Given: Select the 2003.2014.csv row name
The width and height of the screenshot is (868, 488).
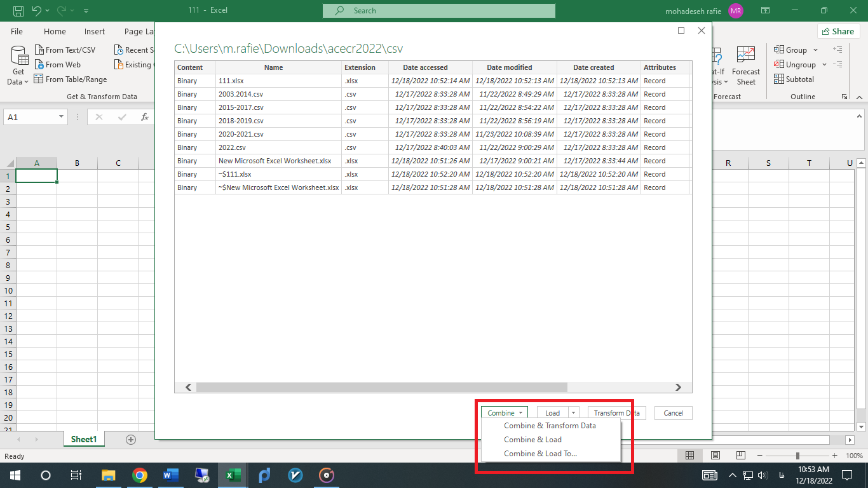Looking at the screenshot, I should point(241,94).
